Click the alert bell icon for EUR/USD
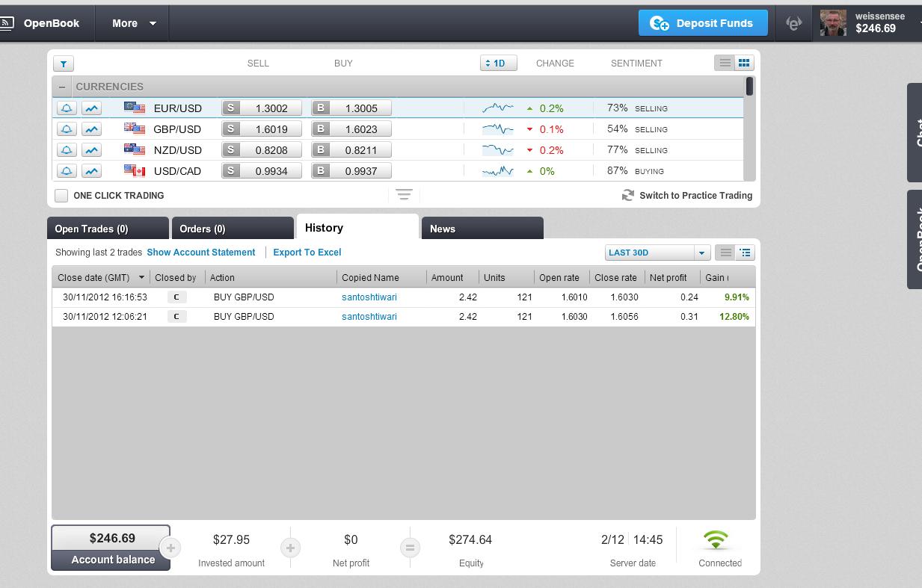This screenshot has height=588, width=922. click(x=67, y=108)
